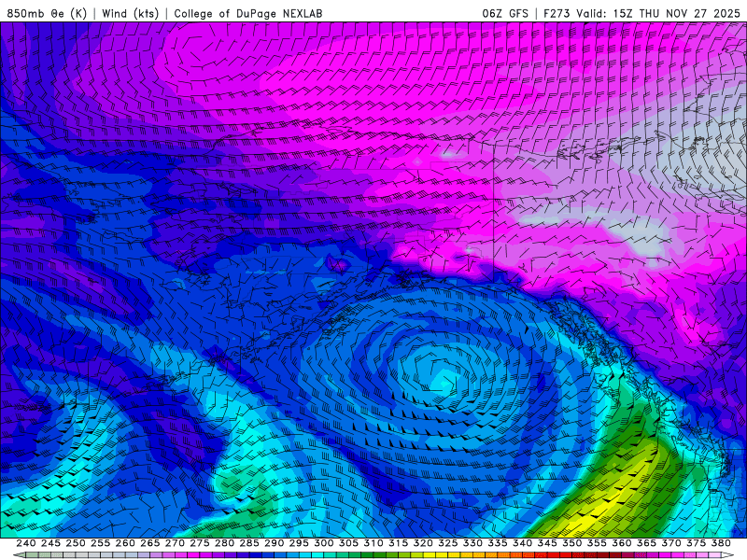Click the 260 value on color scale

125,543
